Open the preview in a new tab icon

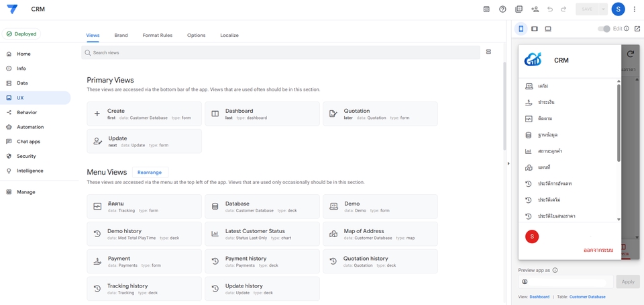637,29
